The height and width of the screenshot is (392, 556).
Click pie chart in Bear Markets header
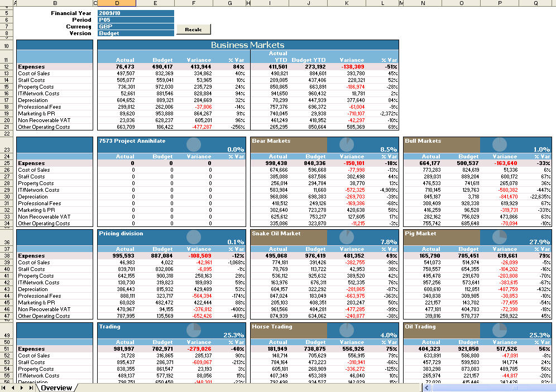point(347,144)
